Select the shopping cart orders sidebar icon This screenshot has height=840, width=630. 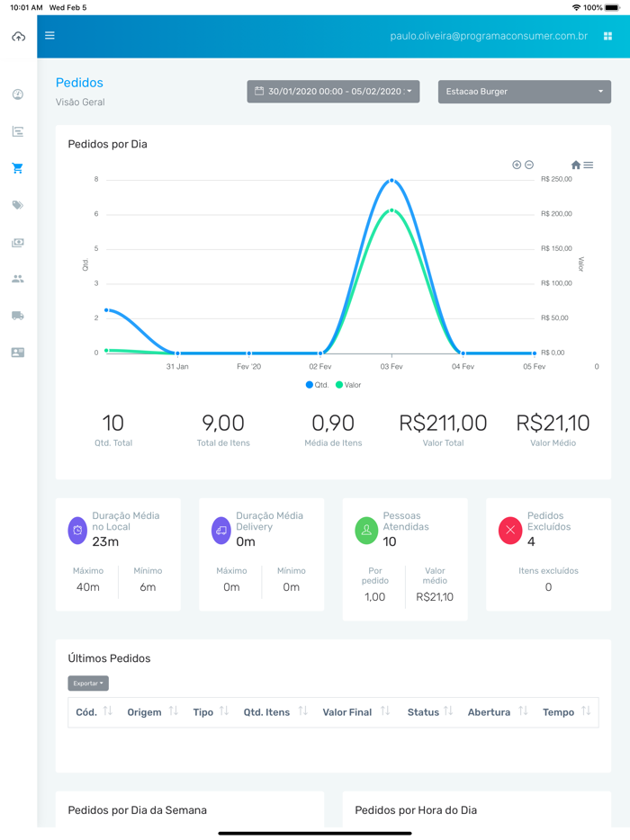tap(18, 168)
